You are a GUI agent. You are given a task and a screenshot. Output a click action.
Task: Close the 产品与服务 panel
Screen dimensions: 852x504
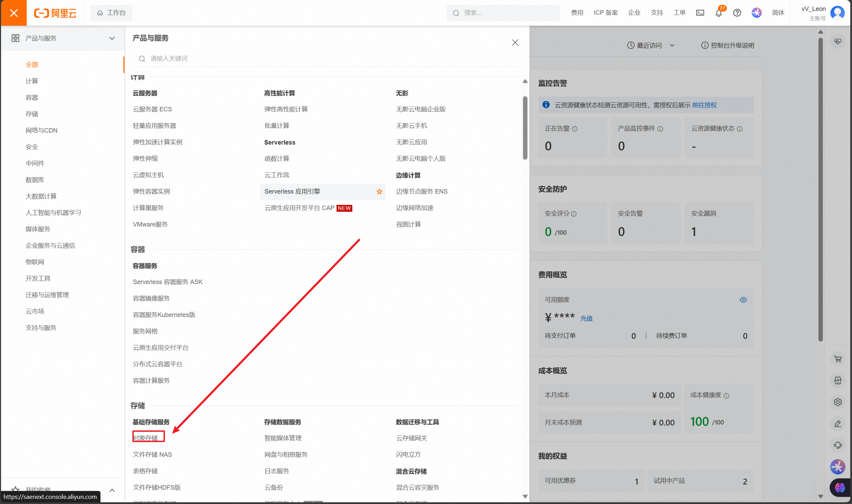(515, 42)
